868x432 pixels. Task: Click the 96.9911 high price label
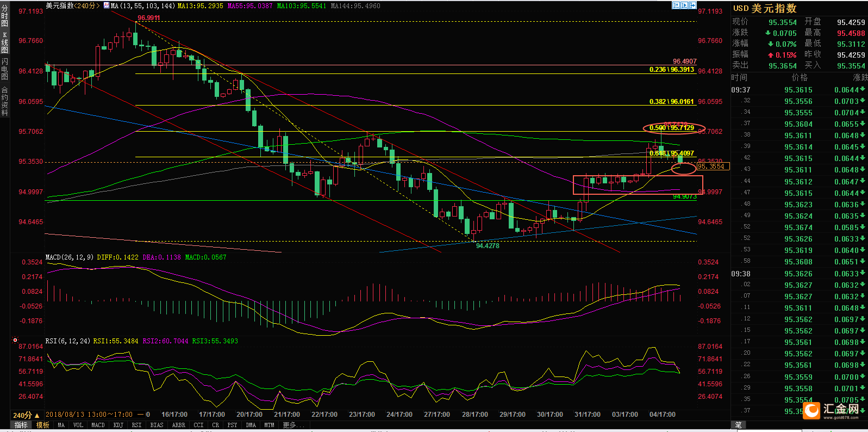[149, 18]
